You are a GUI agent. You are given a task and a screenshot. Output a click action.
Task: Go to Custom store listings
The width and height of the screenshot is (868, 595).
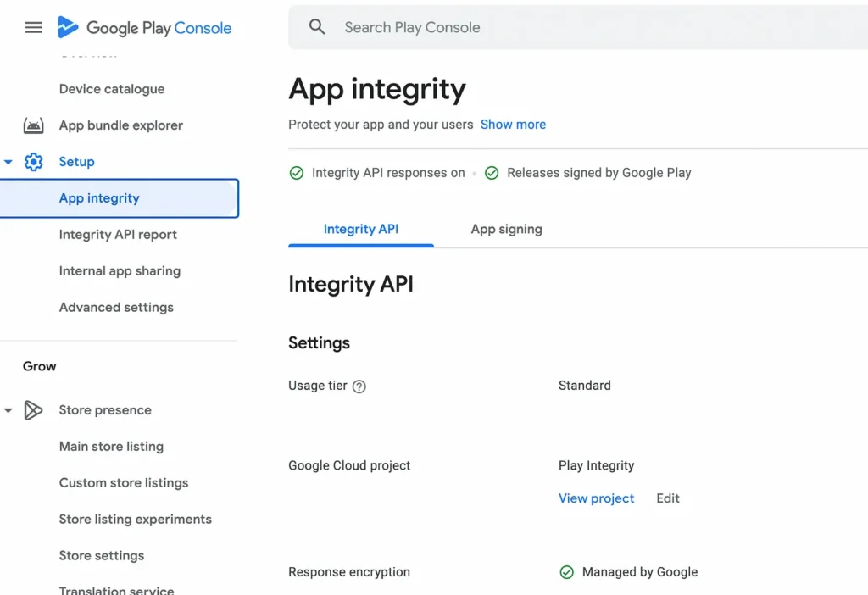124,483
